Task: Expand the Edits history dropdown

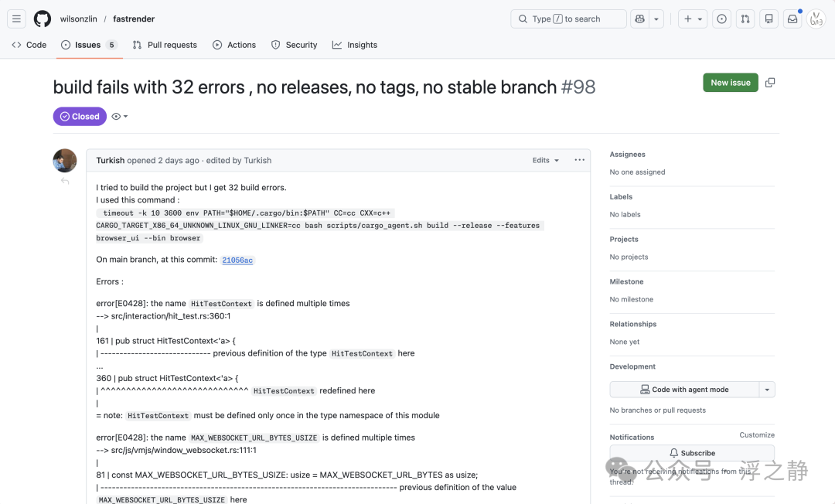Action: click(545, 160)
